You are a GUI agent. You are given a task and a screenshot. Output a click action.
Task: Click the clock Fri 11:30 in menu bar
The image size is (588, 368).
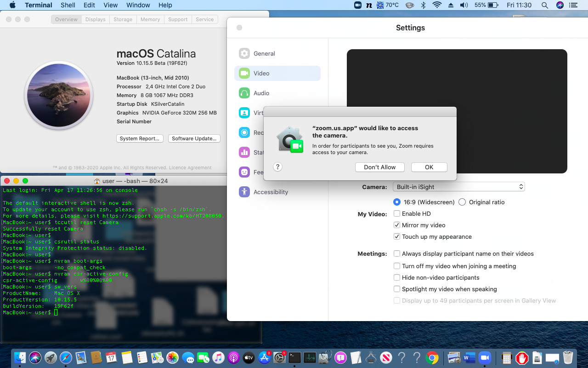click(519, 5)
